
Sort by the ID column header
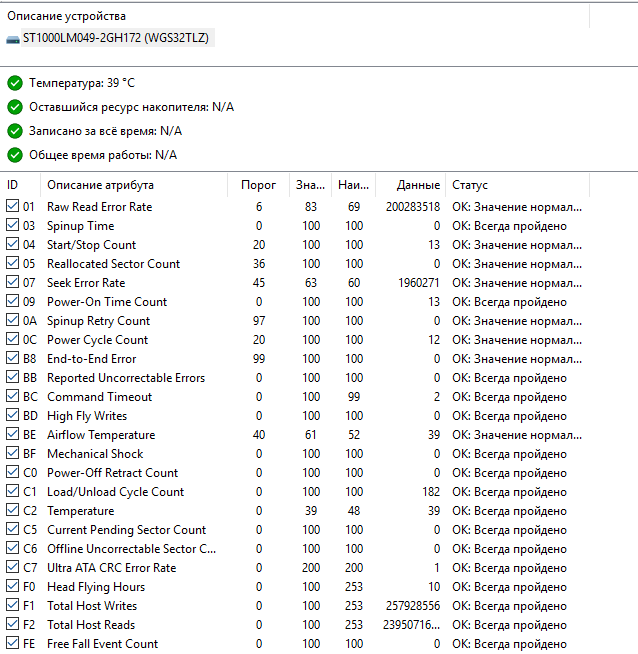(20, 185)
